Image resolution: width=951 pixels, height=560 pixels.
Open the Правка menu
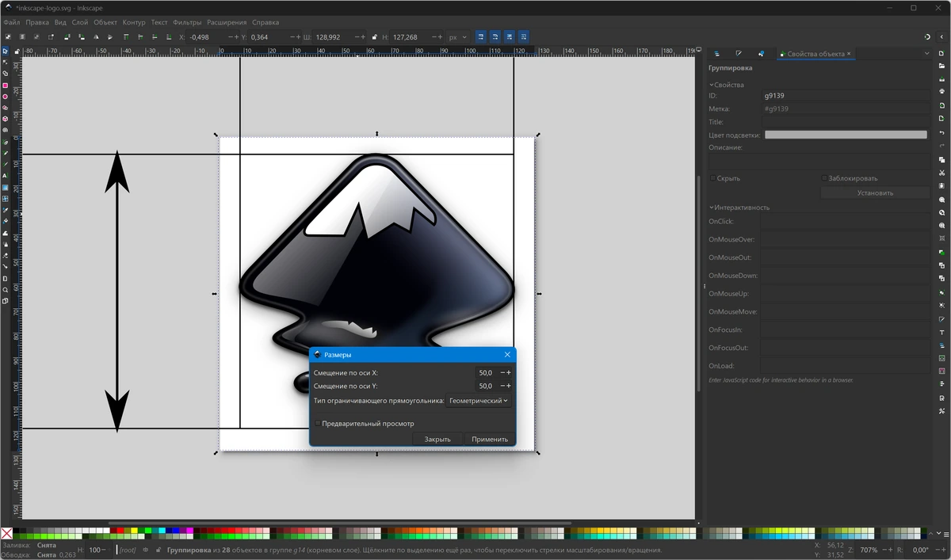point(37,22)
